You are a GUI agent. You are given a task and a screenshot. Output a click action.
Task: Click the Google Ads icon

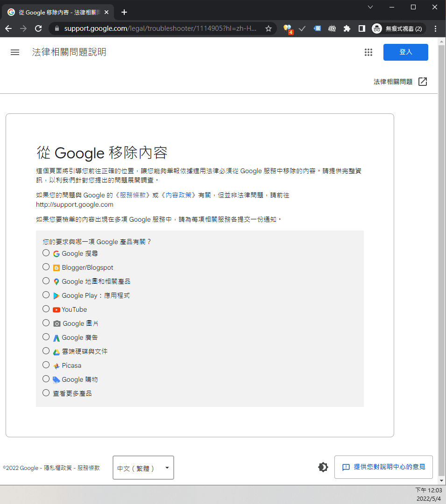56,338
